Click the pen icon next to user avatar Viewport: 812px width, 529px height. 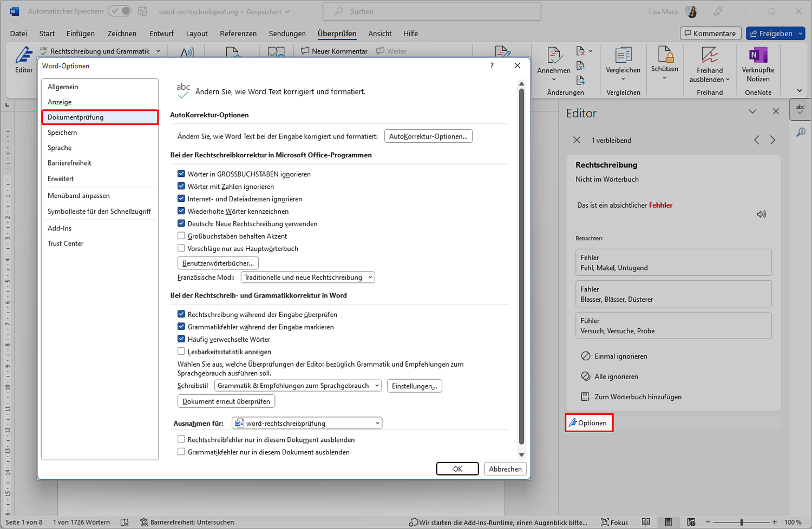click(718, 11)
